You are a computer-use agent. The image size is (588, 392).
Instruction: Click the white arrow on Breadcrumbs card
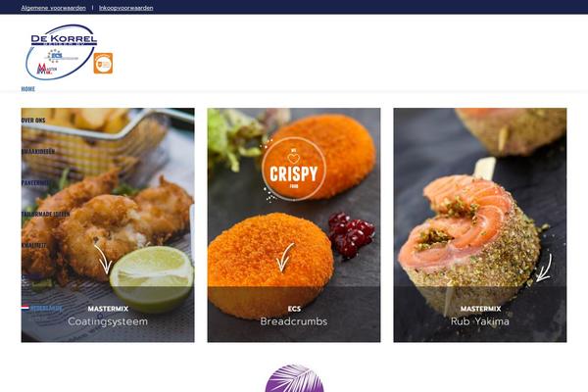[x=284, y=258]
